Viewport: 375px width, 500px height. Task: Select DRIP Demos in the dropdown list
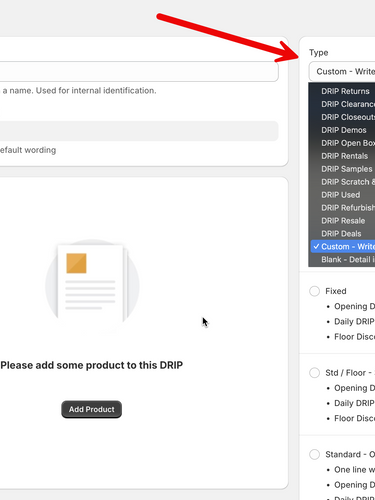(x=342, y=130)
